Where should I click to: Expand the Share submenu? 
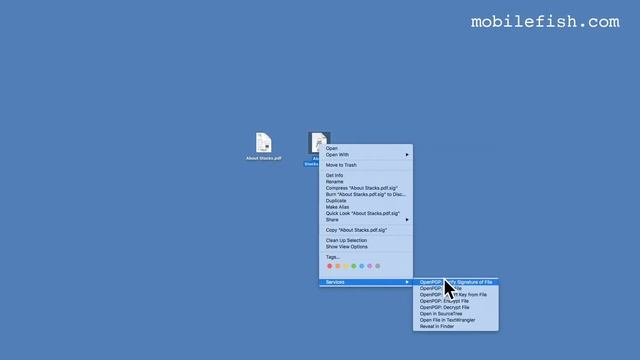pos(366,220)
